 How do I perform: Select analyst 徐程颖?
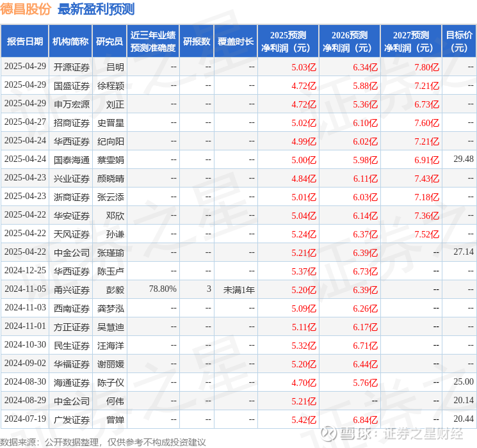[x=111, y=86]
